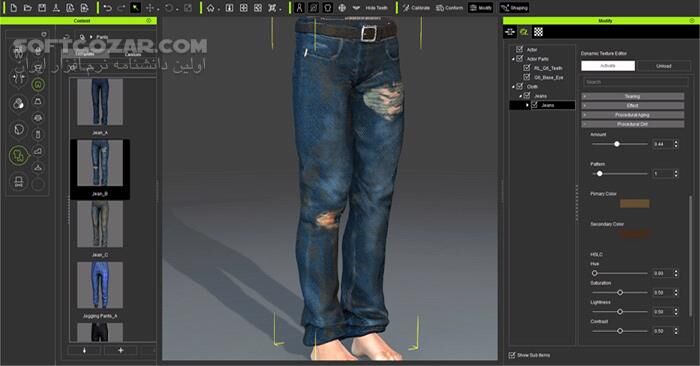Click the Unload button
Viewport: 700px width, 366px height.
point(663,66)
